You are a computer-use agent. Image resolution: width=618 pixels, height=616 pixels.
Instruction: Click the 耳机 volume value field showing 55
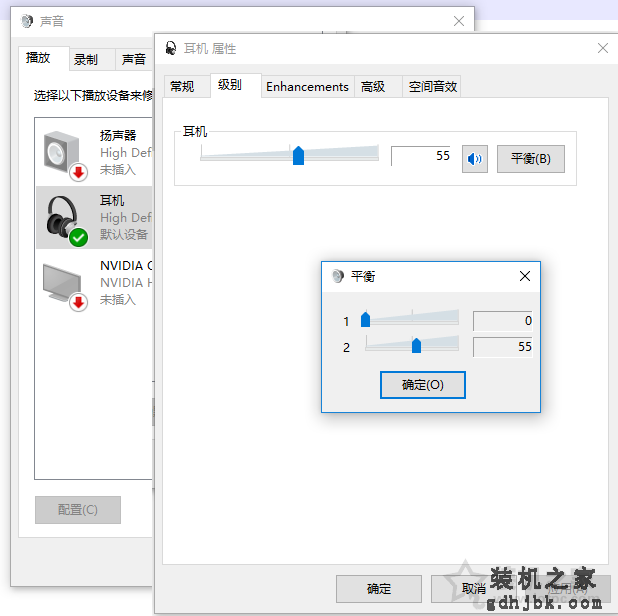421,156
